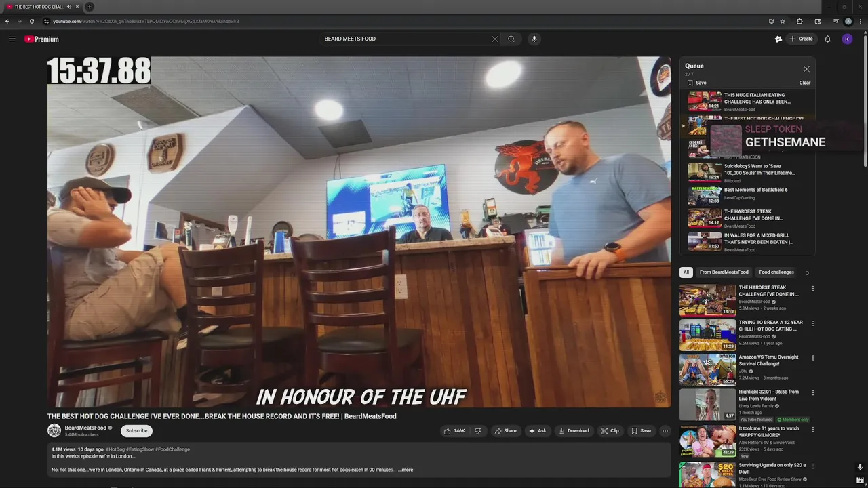Save the queue as a playlist
Screen dimensions: 868x488
pos(696,83)
